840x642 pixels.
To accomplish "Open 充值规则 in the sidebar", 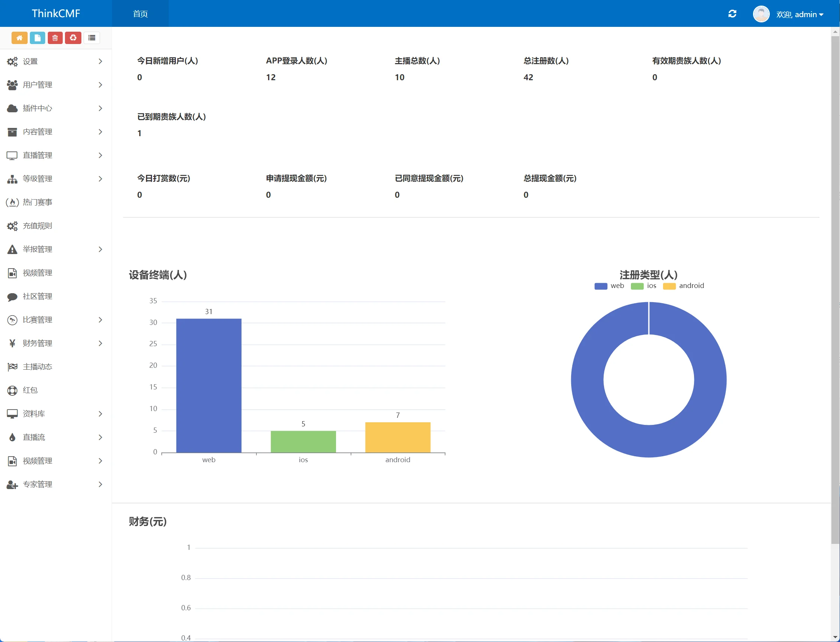I will pos(37,226).
